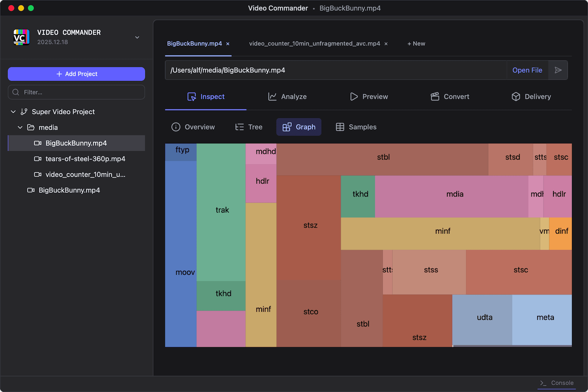Open the Convert section icon
This screenshot has width=588, height=392.
click(x=435, y=97)
